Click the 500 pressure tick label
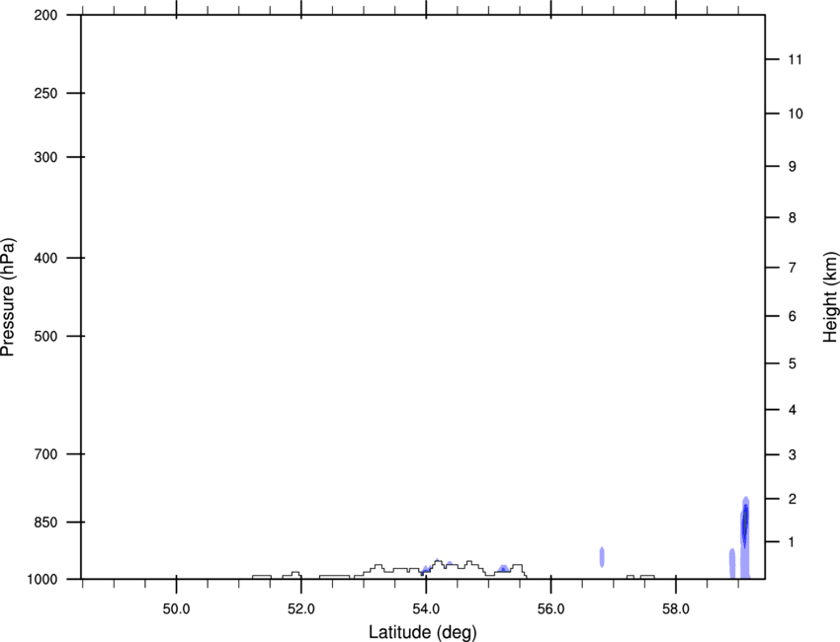Screen dimensions: 840x642 pyautogui.click(x=45, y=336)
